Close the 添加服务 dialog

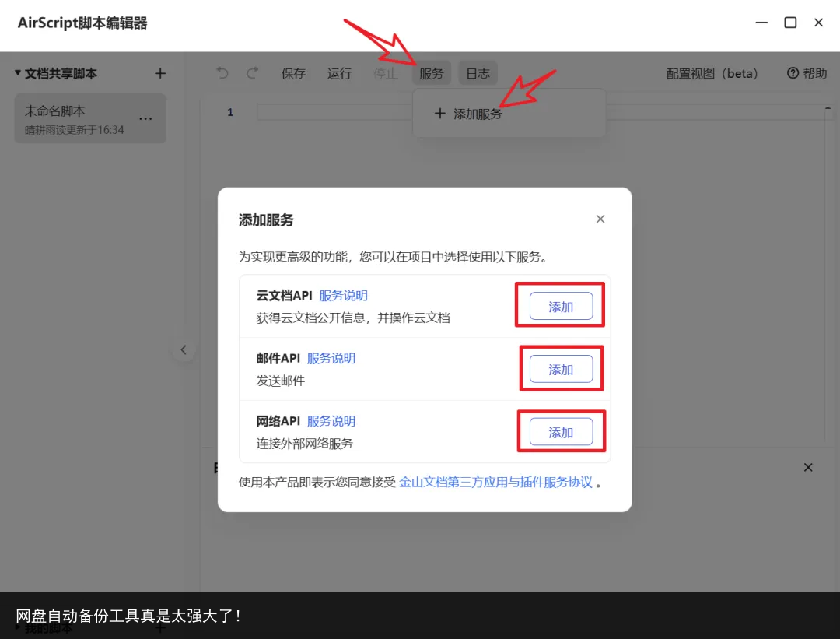click(x=600, y=219)
